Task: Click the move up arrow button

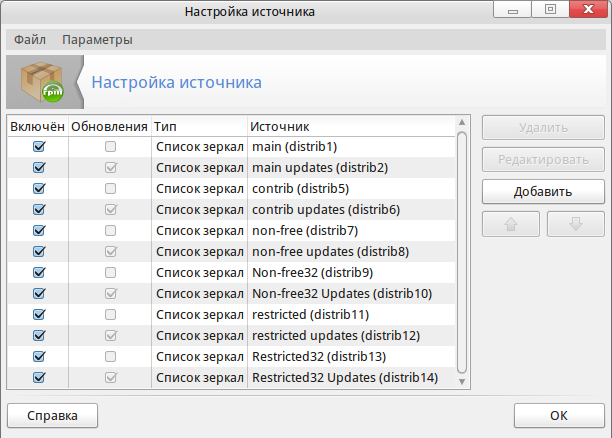Action: (511, 224)
